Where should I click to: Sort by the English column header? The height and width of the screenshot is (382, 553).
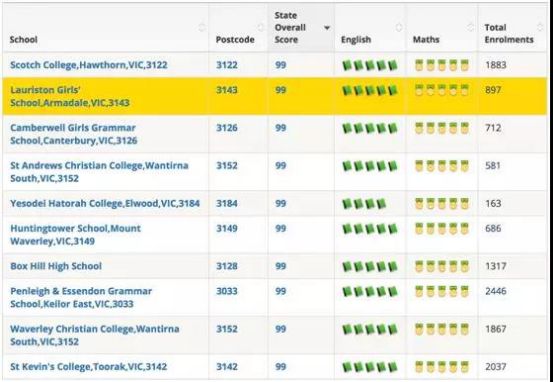pyautogui.click(x=356, y=40)
